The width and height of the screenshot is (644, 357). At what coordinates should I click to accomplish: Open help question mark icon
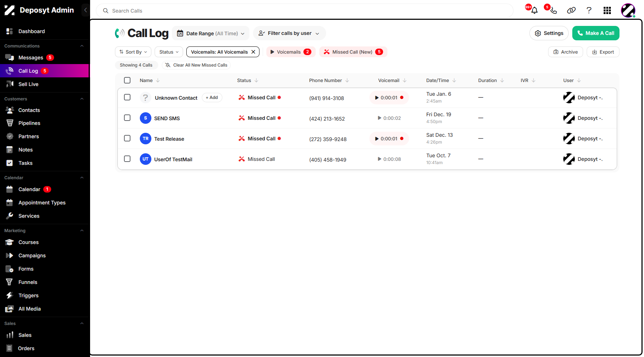[589, 10]
